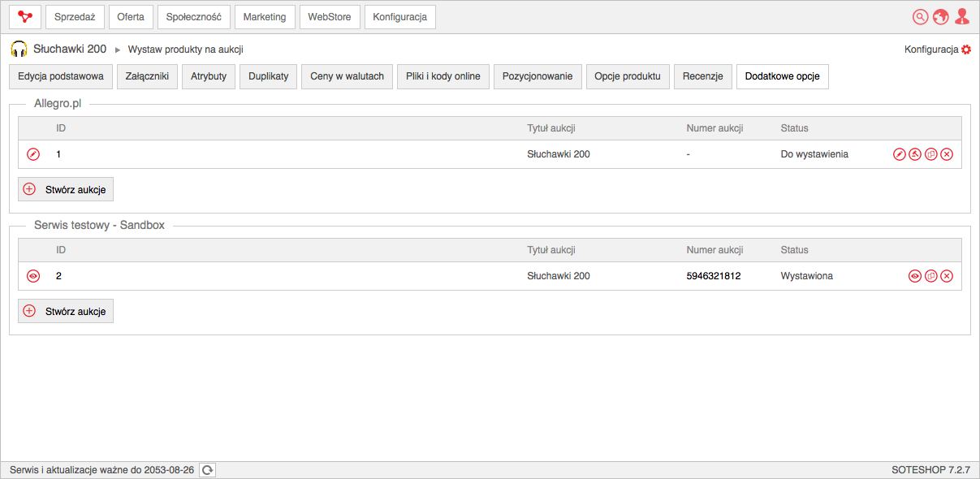Image resolution: width=980 pixels, height=479 pixels.
Task: Click the Wystawiona status cell
Action: tap(807, 276)
